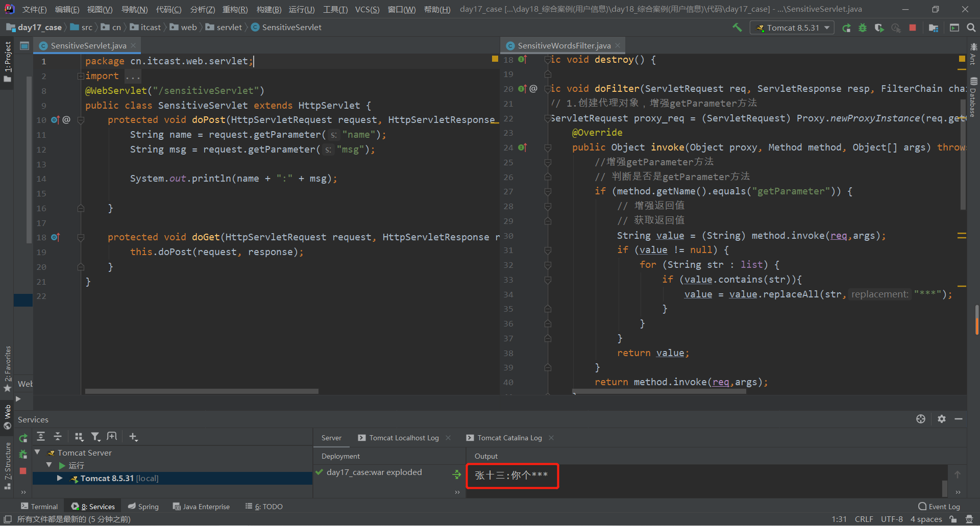Close the Tomcat Localhost Log tab
This screenshot has width=980, height=526.
pyautogui.click(x=448, y=438)
